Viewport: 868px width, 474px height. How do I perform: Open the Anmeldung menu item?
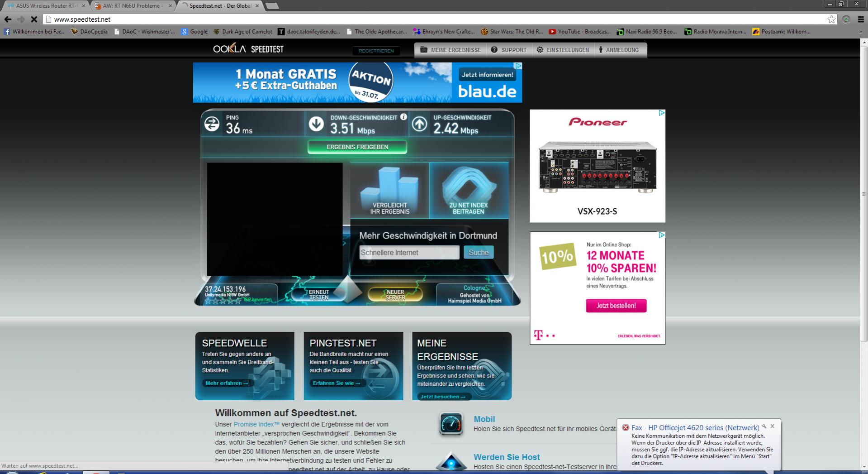[619, 50]
